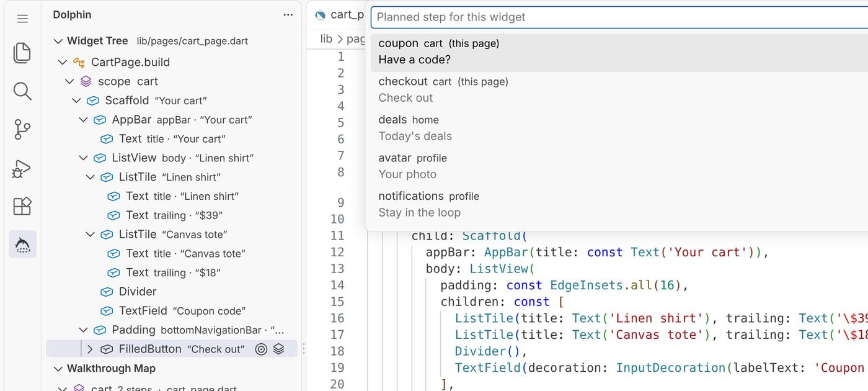Image resolution: width=868 pixels, height=391 pixels.
Task: Collapse the Widget Tree section
Action: pyautogui.click(x=58, y=41)
